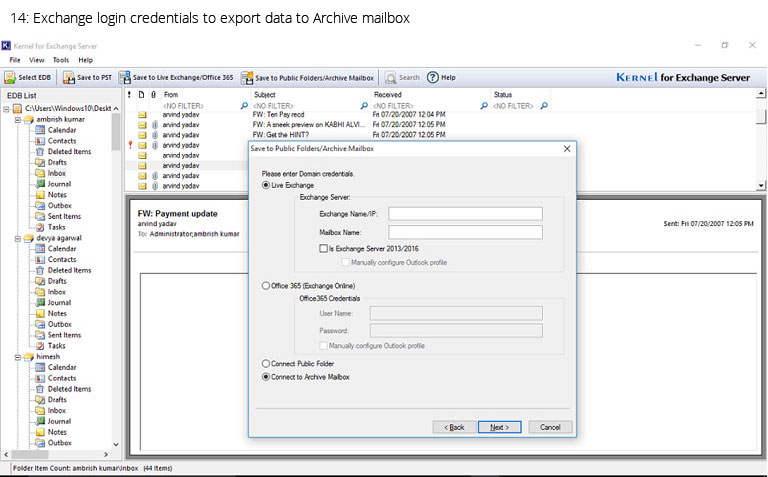
Task: Click the Next button in dialog
Action: pos(500,427)
